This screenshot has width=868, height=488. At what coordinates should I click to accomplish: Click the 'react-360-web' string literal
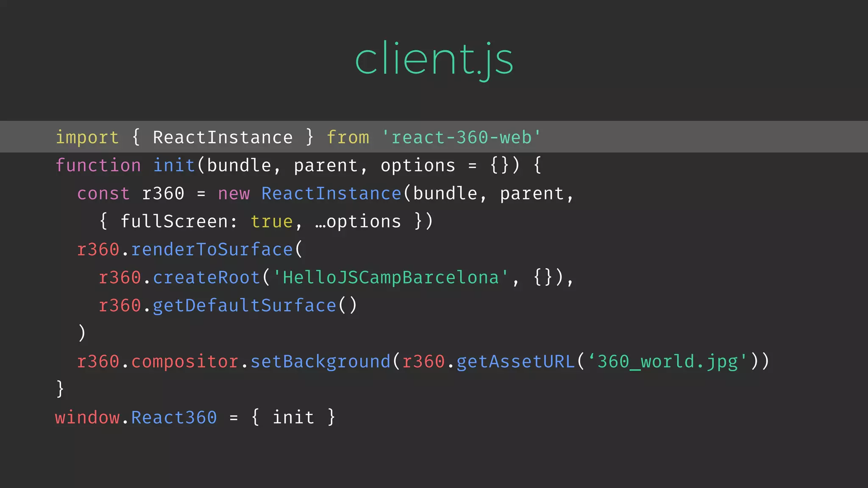(461, 137)
